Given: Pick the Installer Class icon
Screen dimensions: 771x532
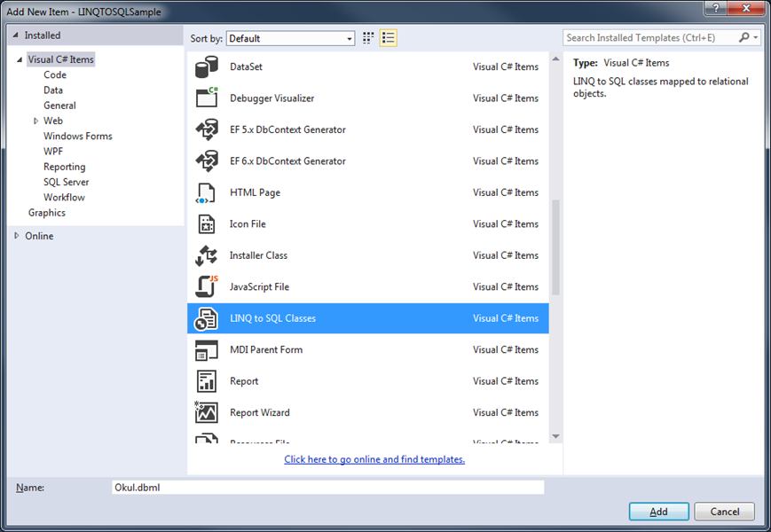Looking at the screenshot, I should [x=207, y=255].
